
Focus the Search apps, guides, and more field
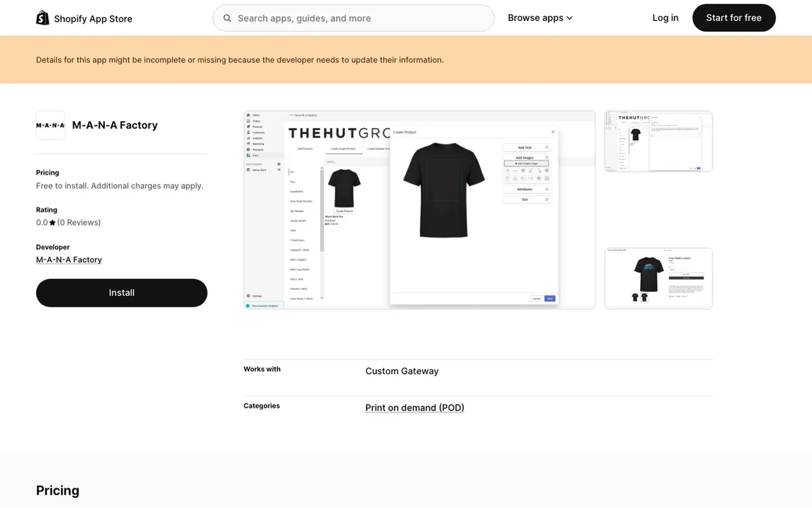pos(353,18)
